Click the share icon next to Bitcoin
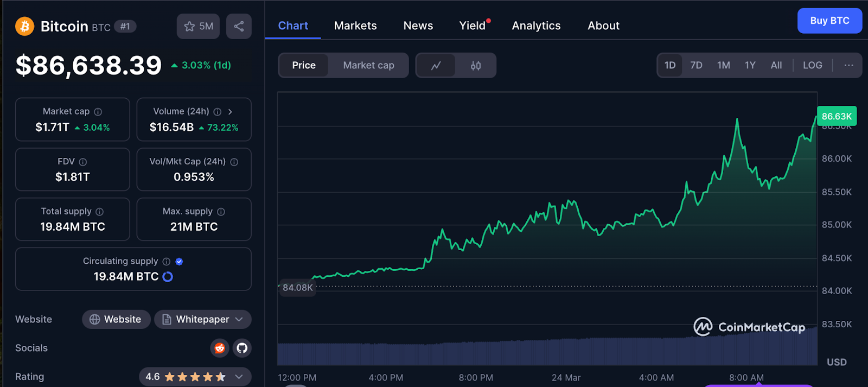868x387 pixels. click(x=239, y=26)
